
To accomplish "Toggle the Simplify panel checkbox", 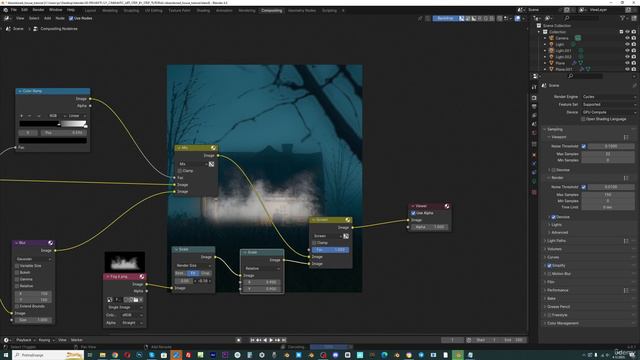I will pyautogui.click(x=549, y=266).
